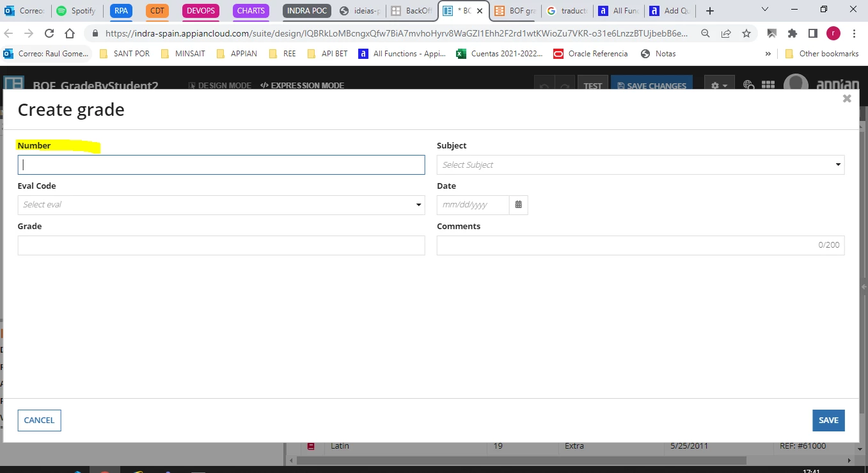Expand the CHARTS tab group
868x473 pixels.
click(x=251, y=11)
